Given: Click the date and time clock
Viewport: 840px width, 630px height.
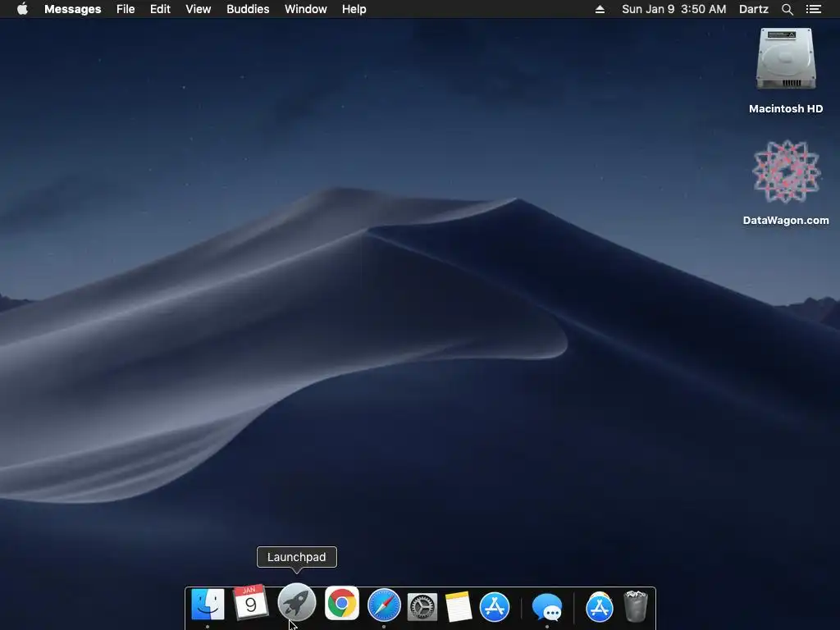Looking at the screenshot, I should point(674,9).
